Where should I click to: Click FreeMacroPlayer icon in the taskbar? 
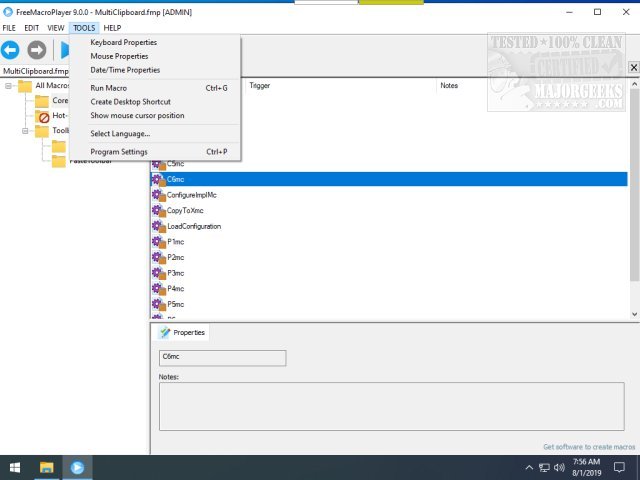(x=77, y=467)
